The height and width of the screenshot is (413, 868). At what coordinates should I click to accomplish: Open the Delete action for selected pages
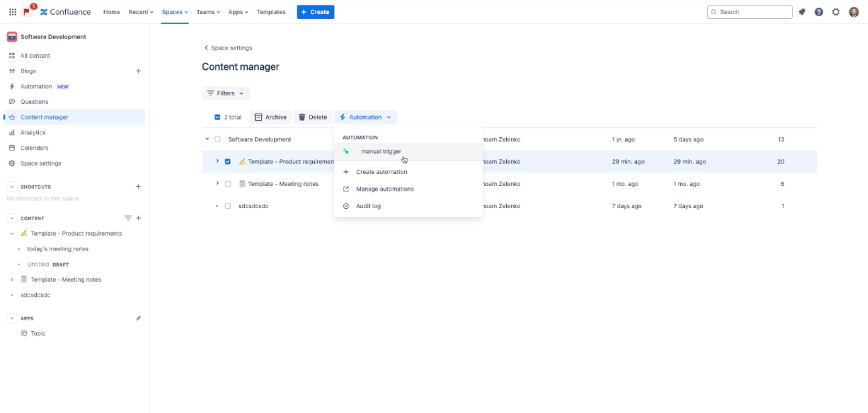[313, 117]
